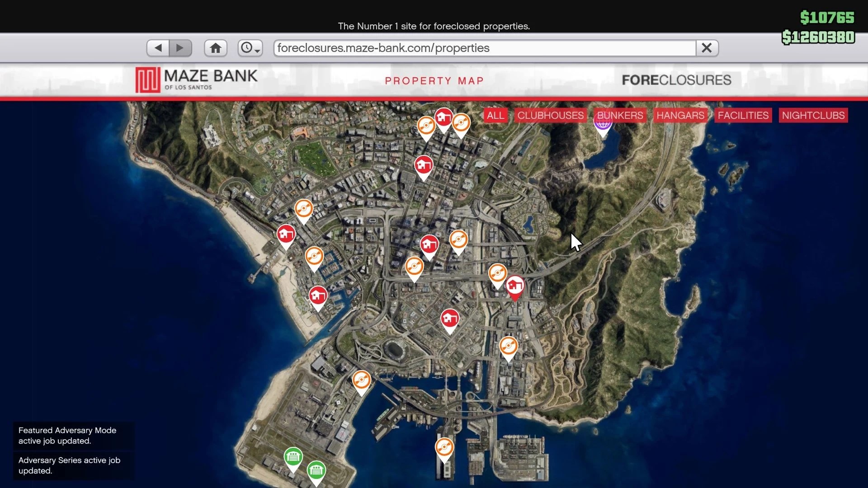The height and width of the screenshot is (488, 868).
Task: Click 'The Number 1 site for foreclosed properties.' text
Action: (x=434, y=26)
